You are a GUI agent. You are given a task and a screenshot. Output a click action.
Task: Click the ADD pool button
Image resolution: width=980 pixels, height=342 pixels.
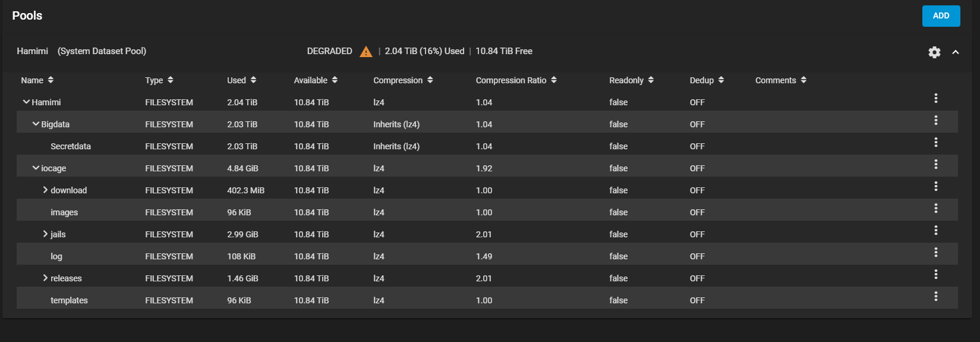(x=941, y=16)
